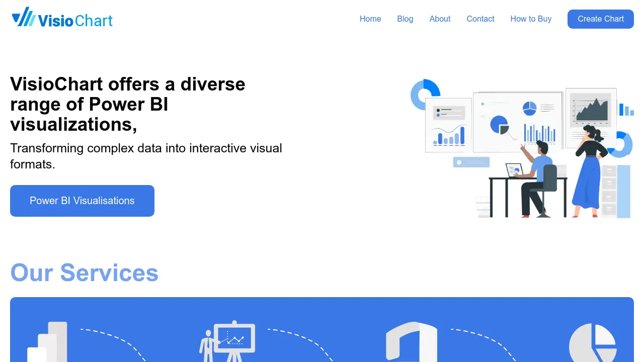This screenshot has height=362, width=644.
Task: Click the VisioChart offers headline text
Action: tap(128, 104)
